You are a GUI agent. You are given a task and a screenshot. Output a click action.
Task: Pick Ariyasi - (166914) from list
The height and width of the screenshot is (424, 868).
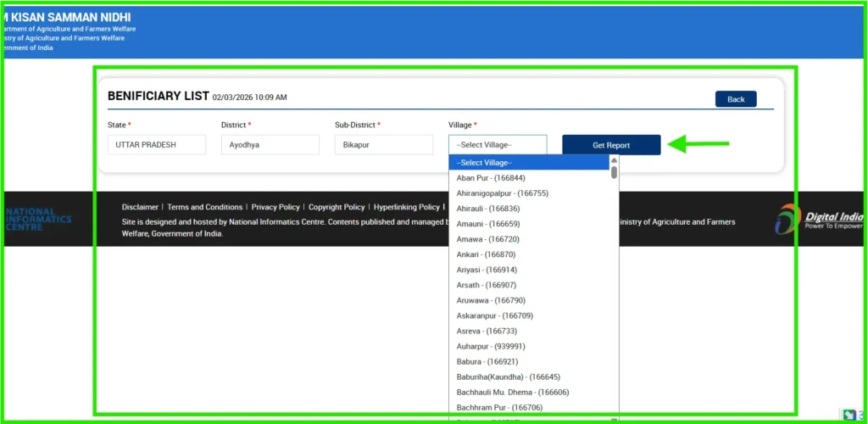529,270
